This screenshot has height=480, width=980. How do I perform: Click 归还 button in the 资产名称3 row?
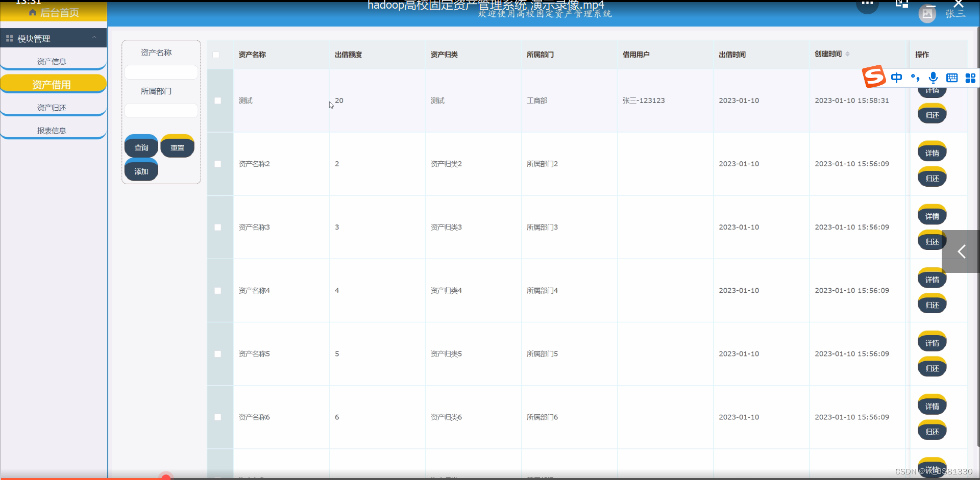coord(932,241)
